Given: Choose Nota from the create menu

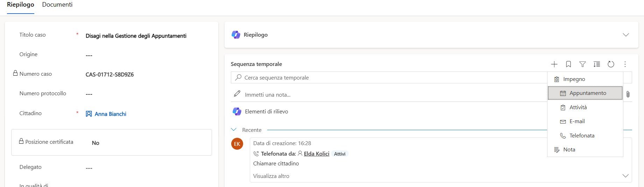Looking at the screenshot, I should coord(569,149).
